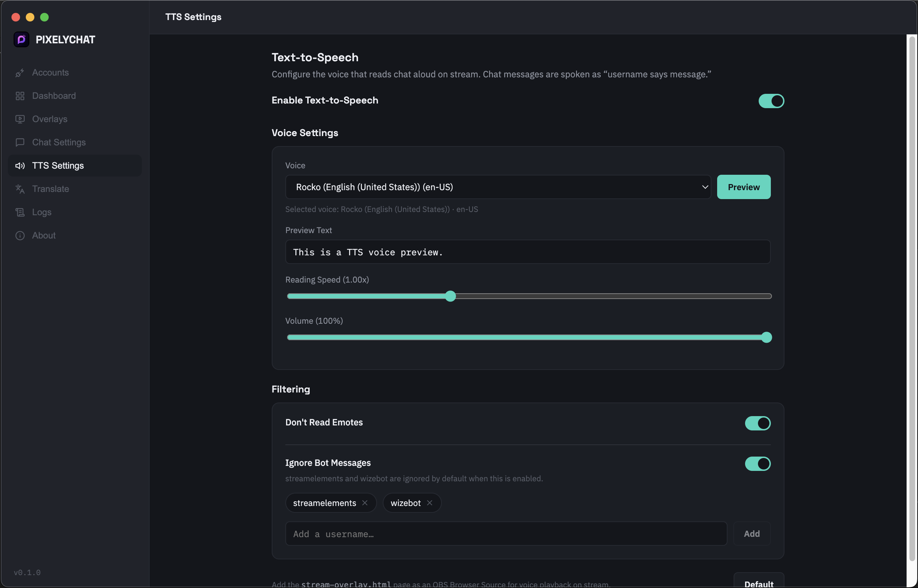Close the window with the red button
918x588 pixels.
pyautogui.click(x=16, y=17)
